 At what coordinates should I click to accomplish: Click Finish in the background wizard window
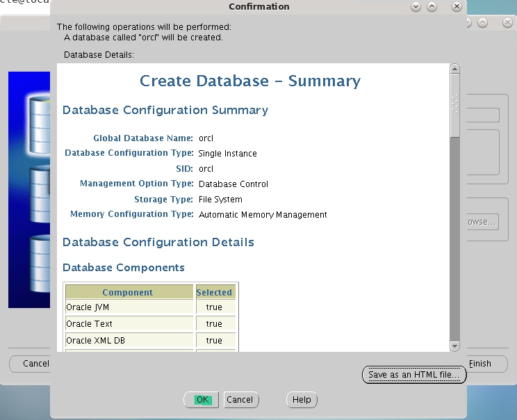click(486, 364)
